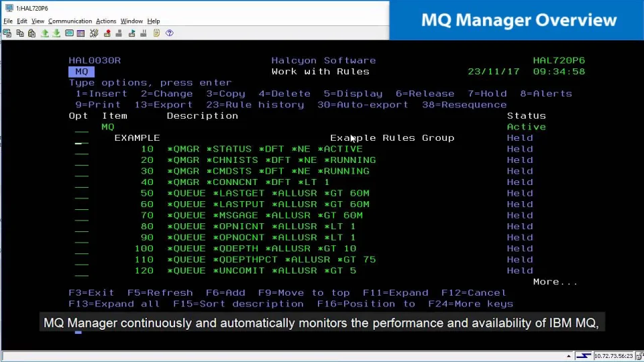Click the Keyboard remap tools icon
644x362 pixels.
point(94,34)
